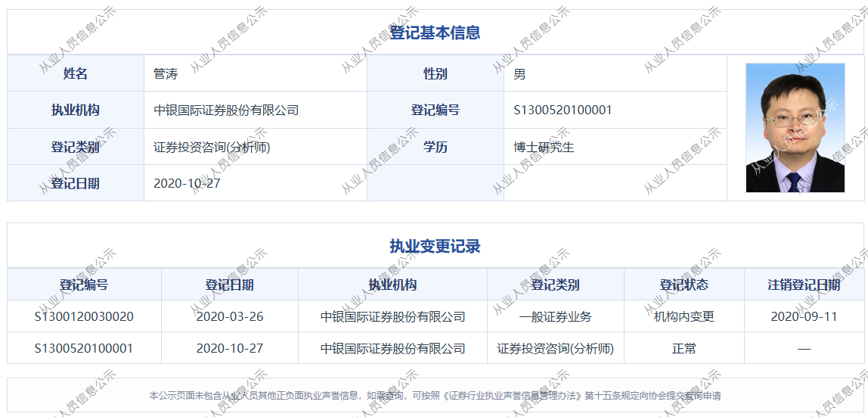Click 证券投资咨询(分析师) in the records table
This screenshot has height=417, width=868.
point(556,348)
